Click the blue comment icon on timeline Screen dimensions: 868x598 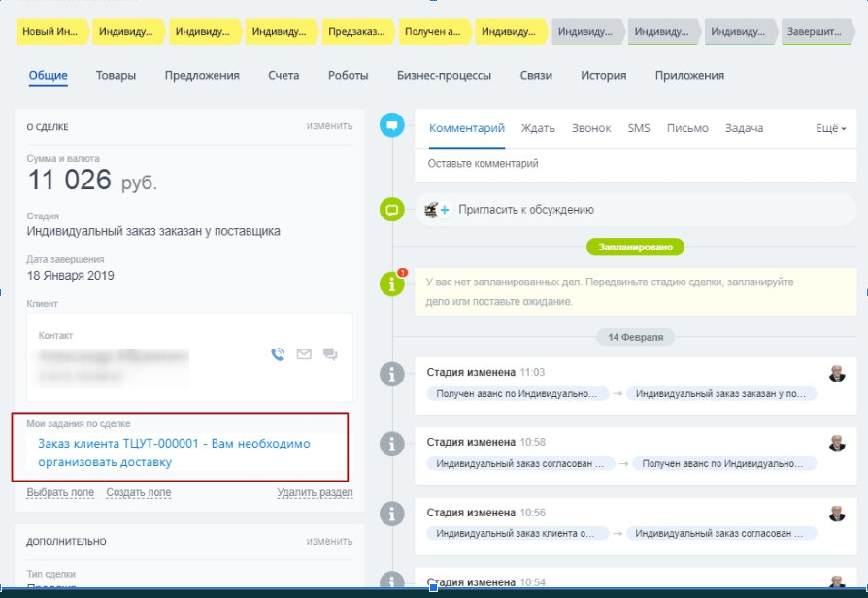point(392,125)
